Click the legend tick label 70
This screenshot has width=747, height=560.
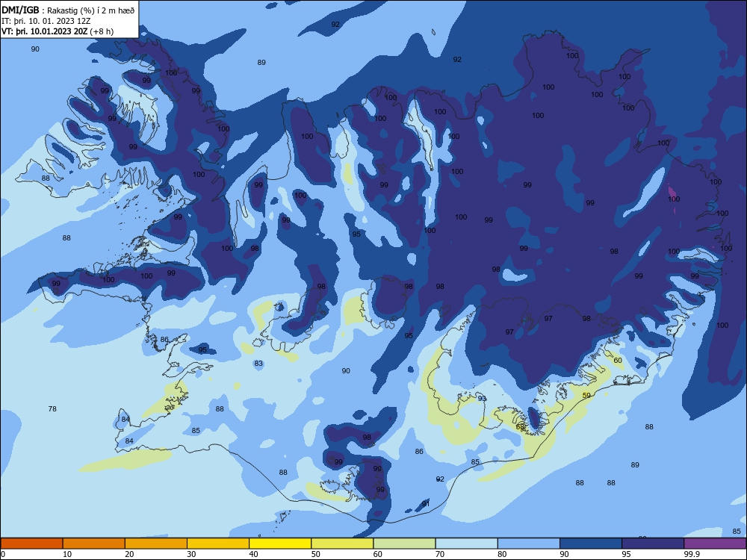click(x=440, y=554)
